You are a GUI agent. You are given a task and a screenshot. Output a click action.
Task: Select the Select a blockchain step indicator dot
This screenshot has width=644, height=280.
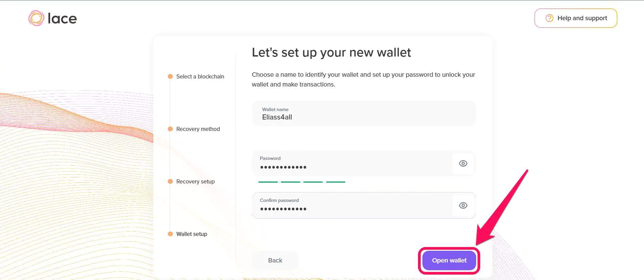pyautogui.click(x=170, y=76)
